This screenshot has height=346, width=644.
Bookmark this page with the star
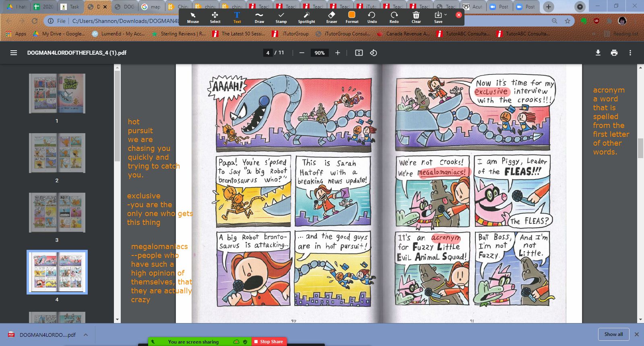pos(568,21)
